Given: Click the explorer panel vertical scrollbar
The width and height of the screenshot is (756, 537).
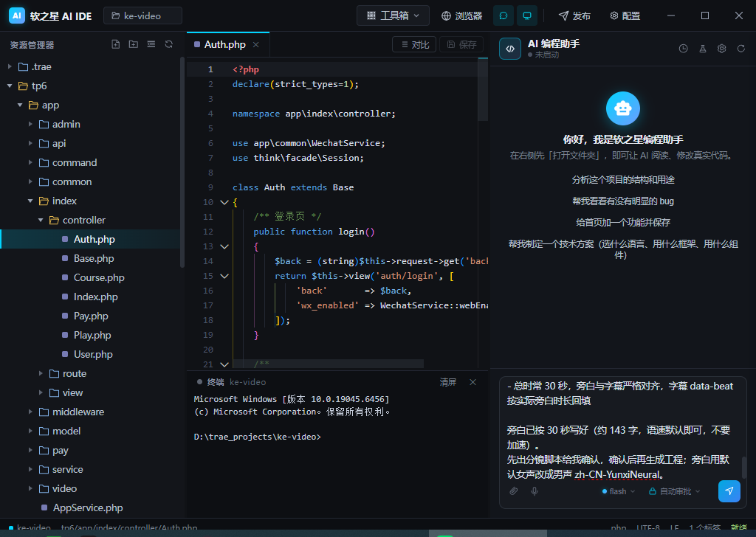Looking at the screenshot, I should (x=182, y=162).
